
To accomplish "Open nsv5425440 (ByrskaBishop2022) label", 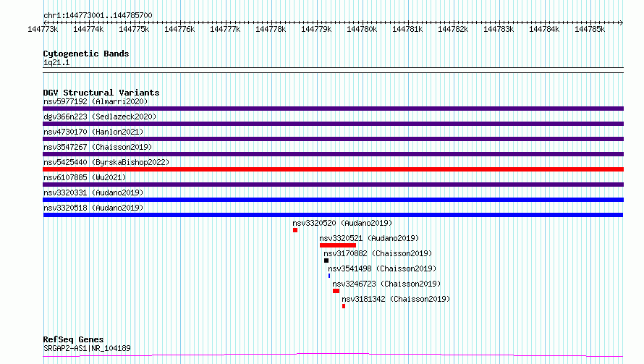I will tap(106, 162).
